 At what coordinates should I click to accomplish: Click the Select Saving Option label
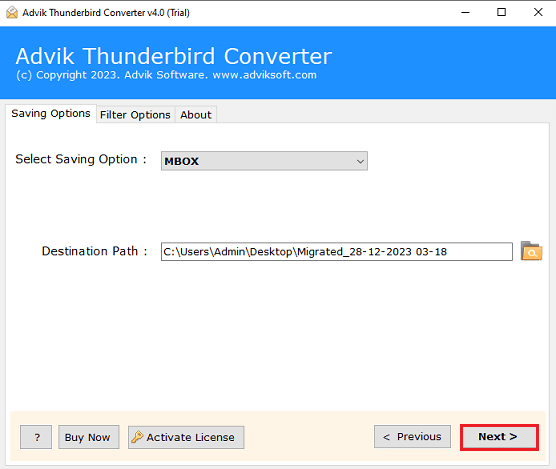pyautogui.click(x=81, y=159)
